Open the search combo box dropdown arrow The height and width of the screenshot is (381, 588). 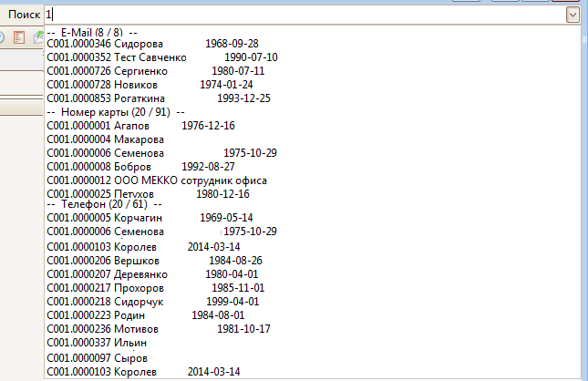tap(572, 15)
